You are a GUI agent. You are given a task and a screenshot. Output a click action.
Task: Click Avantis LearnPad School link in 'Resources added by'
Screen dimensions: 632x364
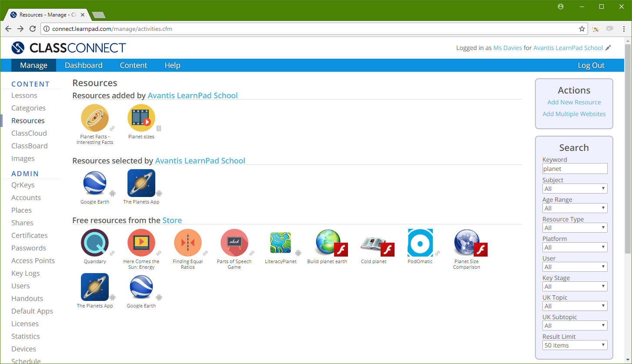pos(193,96)
